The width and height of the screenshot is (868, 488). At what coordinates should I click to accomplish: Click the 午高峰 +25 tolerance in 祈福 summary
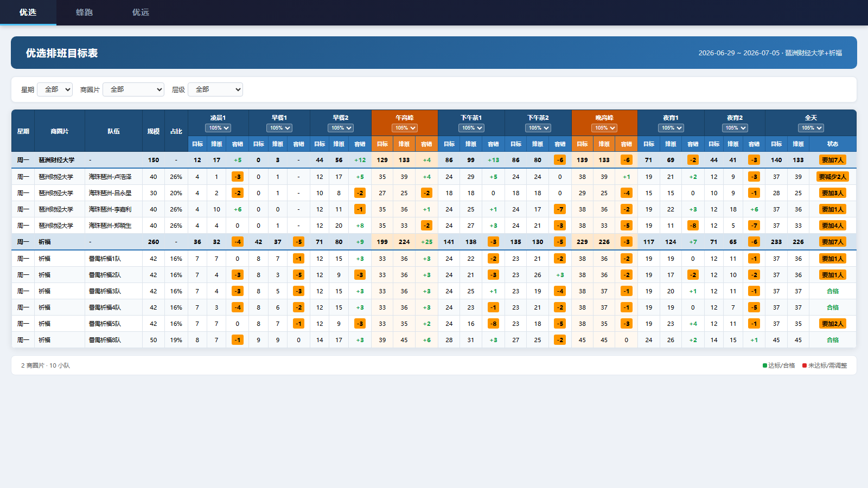pyautogui.click(x=427, y=242)
